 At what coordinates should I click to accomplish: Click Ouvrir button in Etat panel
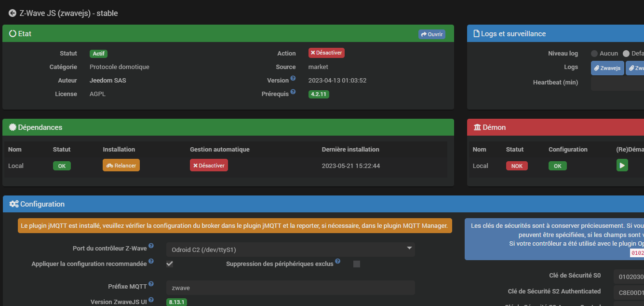431,34
